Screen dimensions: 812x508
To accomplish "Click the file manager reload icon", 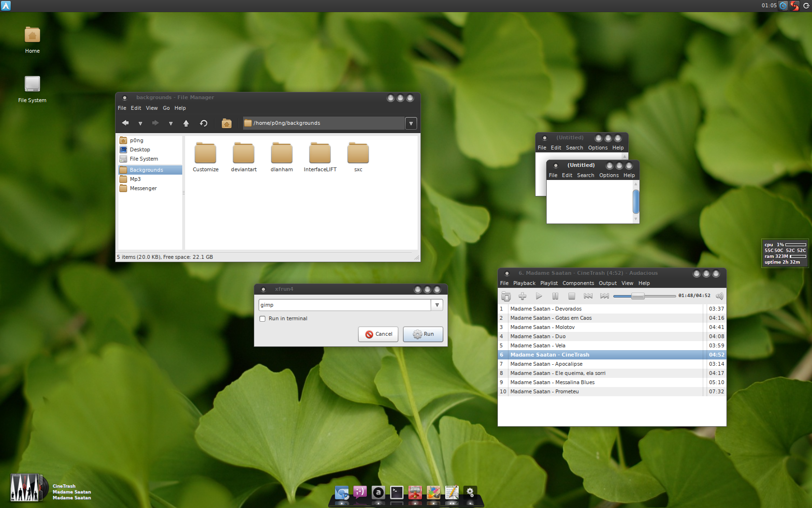I will pos(203,123).
